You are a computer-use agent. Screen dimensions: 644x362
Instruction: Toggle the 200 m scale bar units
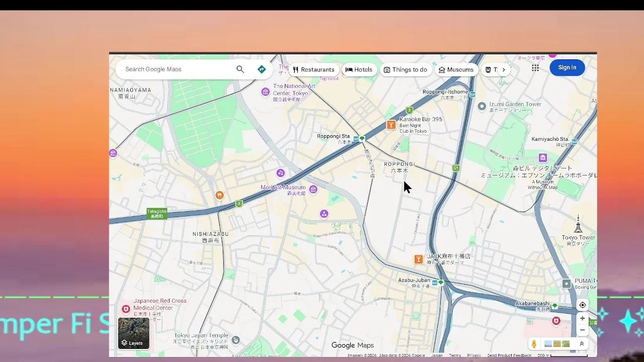[562, 355]
